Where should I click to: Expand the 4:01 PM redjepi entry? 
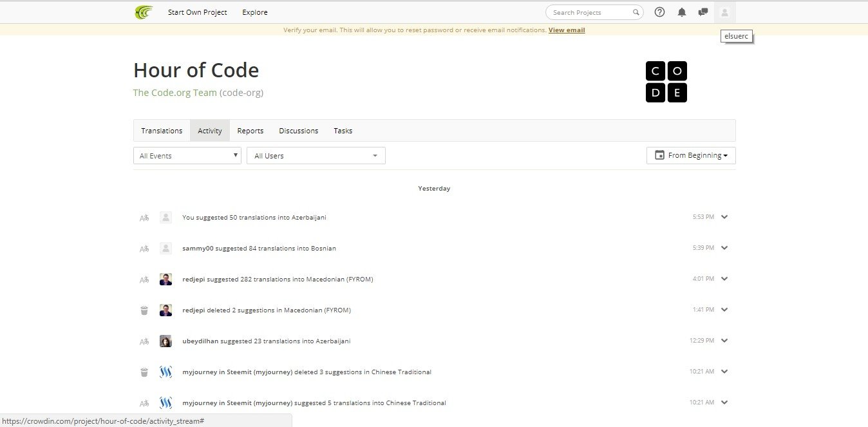click(x=724, y=279)
